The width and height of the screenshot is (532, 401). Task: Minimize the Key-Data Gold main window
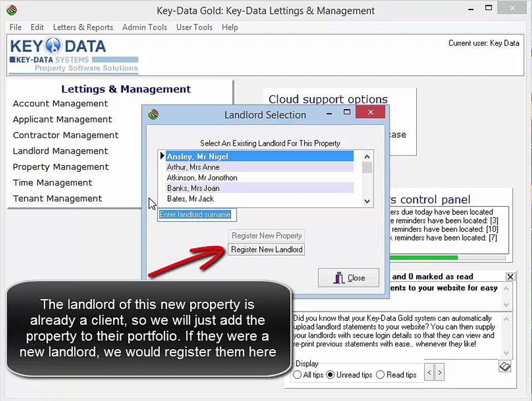[x=471, y=9]
